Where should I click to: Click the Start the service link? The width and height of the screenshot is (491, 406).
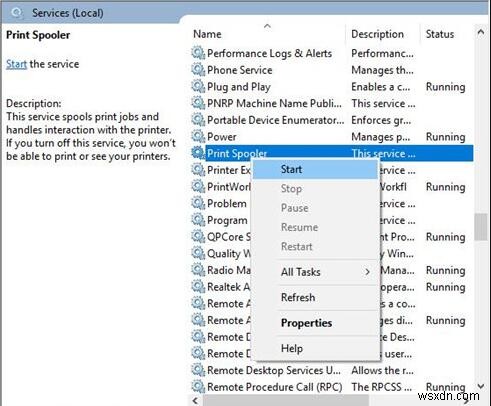(x=16, y=64)
